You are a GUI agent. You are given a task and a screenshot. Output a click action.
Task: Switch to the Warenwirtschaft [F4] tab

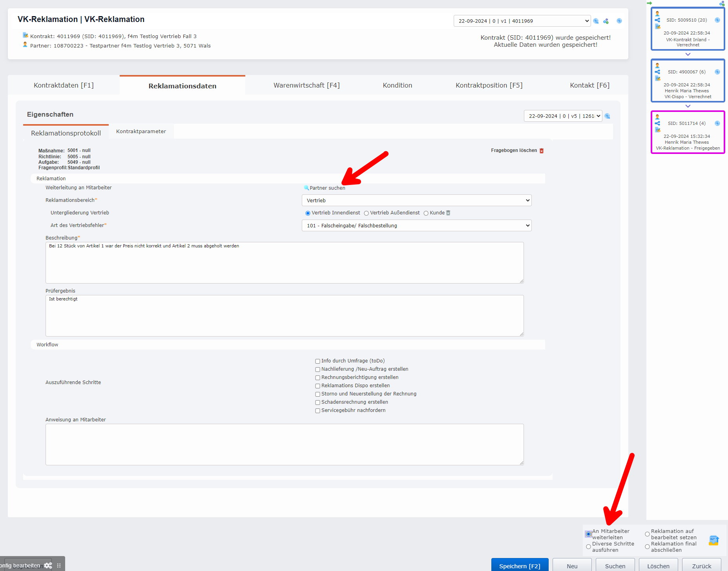tap(307, 85)
